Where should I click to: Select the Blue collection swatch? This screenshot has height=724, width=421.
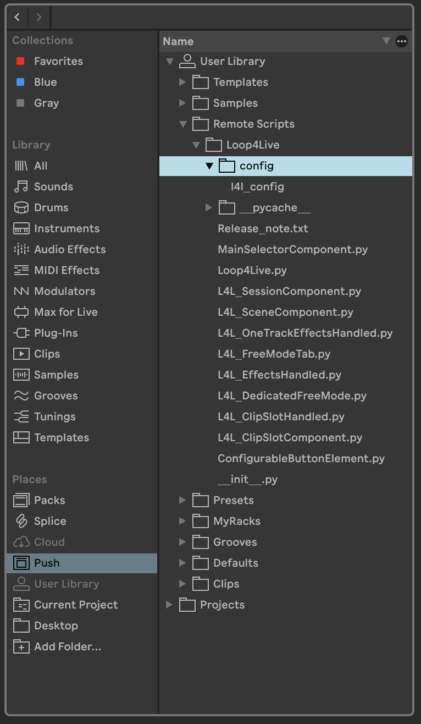click(20, 82)
